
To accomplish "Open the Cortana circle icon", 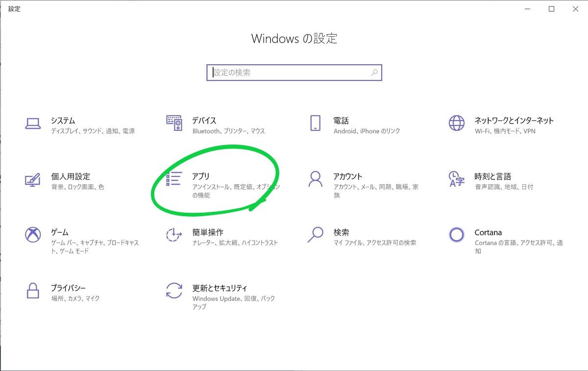I will 456,235.
